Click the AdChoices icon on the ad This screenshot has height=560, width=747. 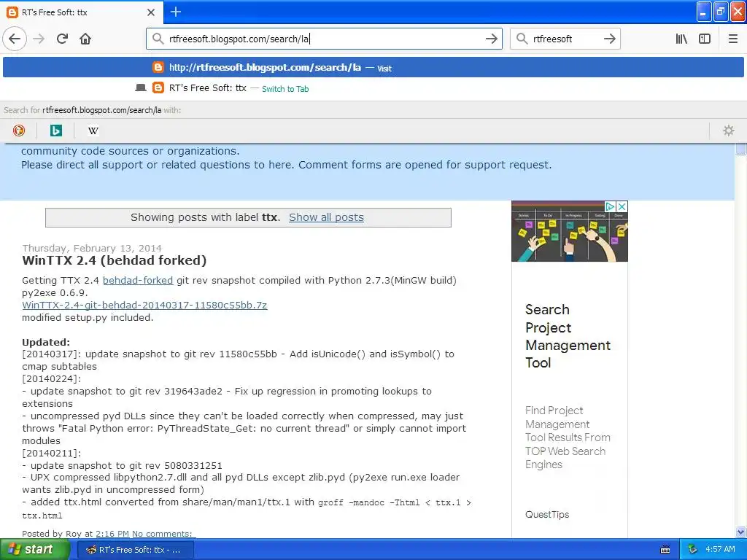[x=609, y=206]
